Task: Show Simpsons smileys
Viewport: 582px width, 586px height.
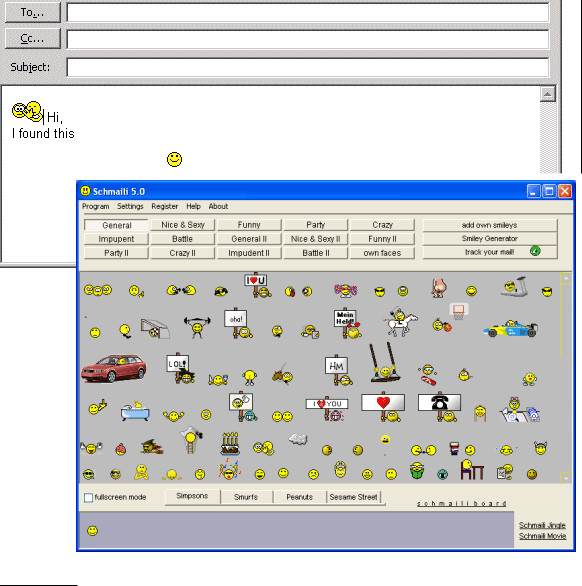Action: (192, 497)
